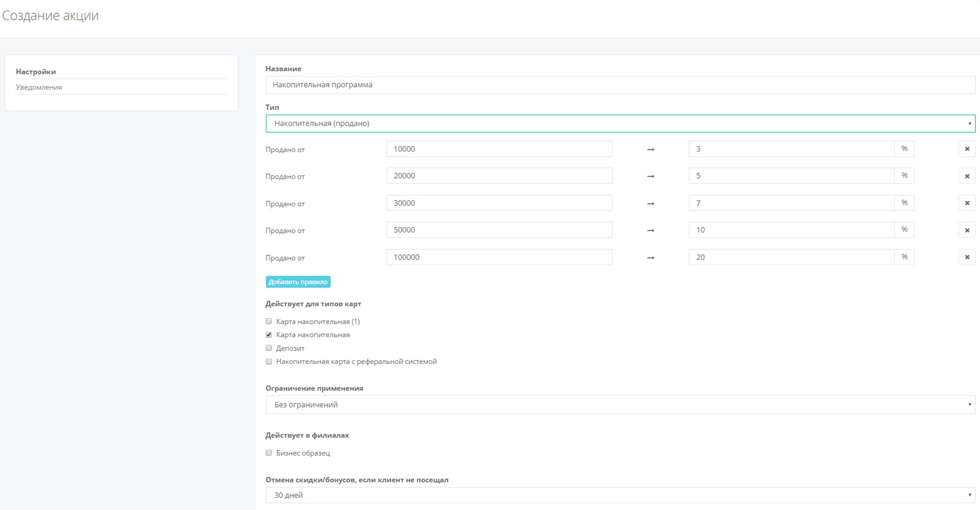Click the Действует для типов карт label
Screen dimensions: 980x510
click(313, 304)
